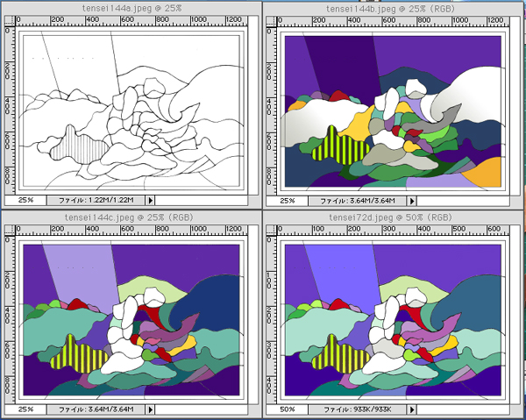Viewport: 526px width, 420px height.
Task: Click ruler origin corner in tensei144a window
Action: (7, 20)
